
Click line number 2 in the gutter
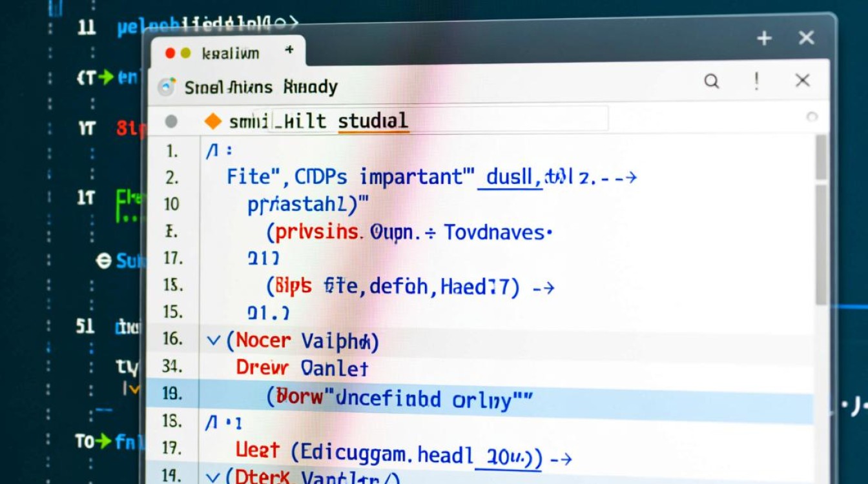172,177
